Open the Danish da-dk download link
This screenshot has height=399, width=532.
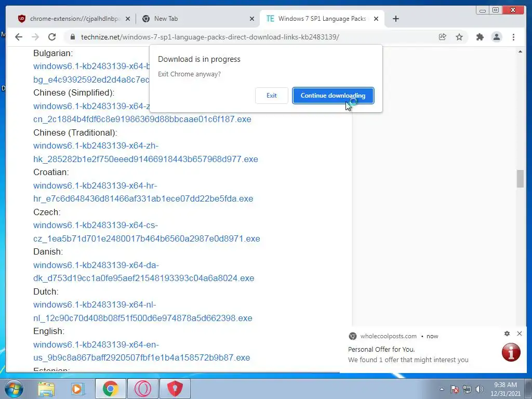tap(143, 271)
